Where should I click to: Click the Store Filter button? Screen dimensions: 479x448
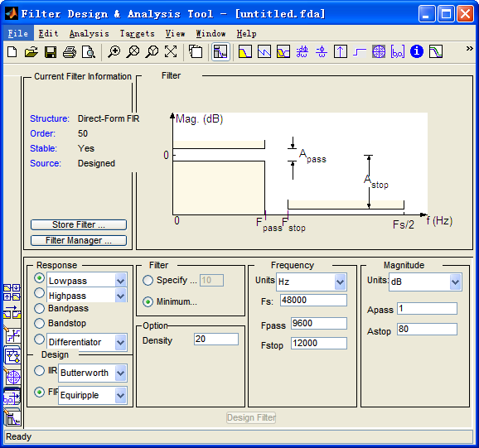(x=79, y=224)
